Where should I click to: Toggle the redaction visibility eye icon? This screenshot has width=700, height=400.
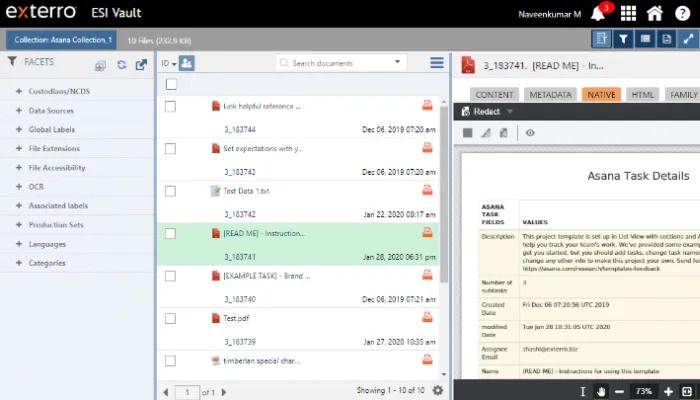coord(530,132)
